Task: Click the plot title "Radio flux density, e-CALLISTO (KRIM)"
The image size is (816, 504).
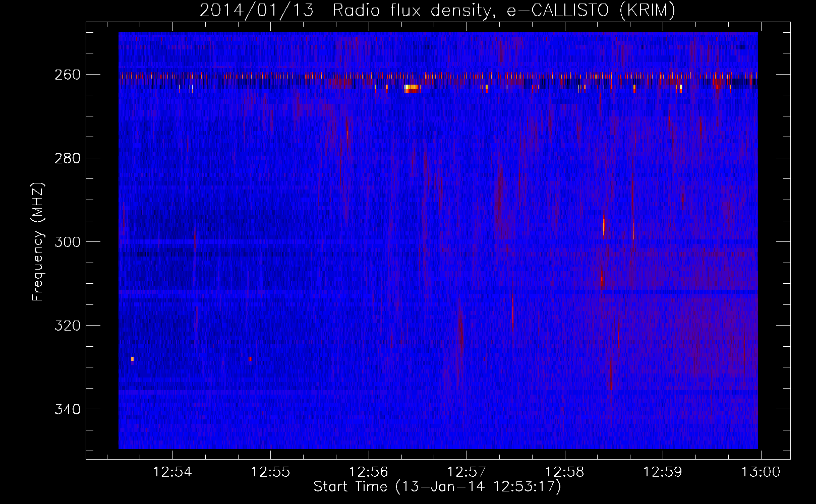Action: pyautogui.click(x=504, y=11)
